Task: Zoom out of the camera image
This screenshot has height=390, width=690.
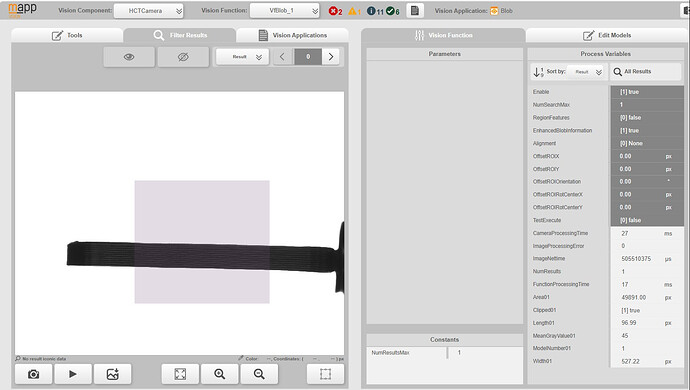Action: [259, 374]
